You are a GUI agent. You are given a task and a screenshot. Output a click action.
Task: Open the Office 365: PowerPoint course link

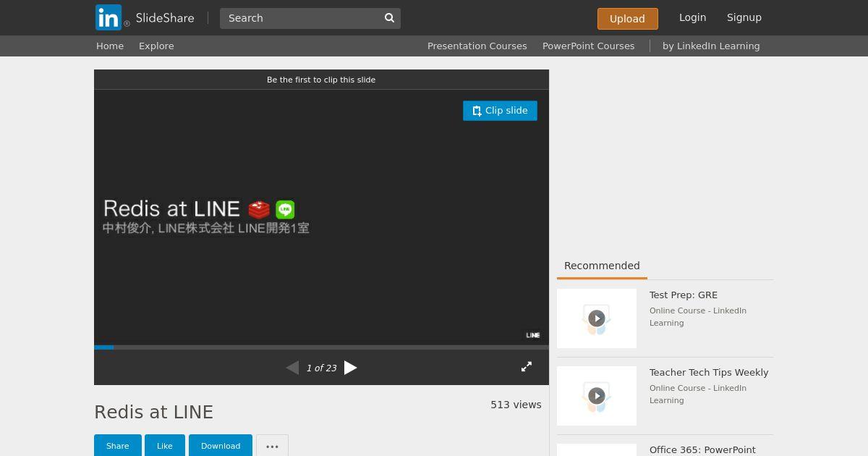click(x=702, y=449)
